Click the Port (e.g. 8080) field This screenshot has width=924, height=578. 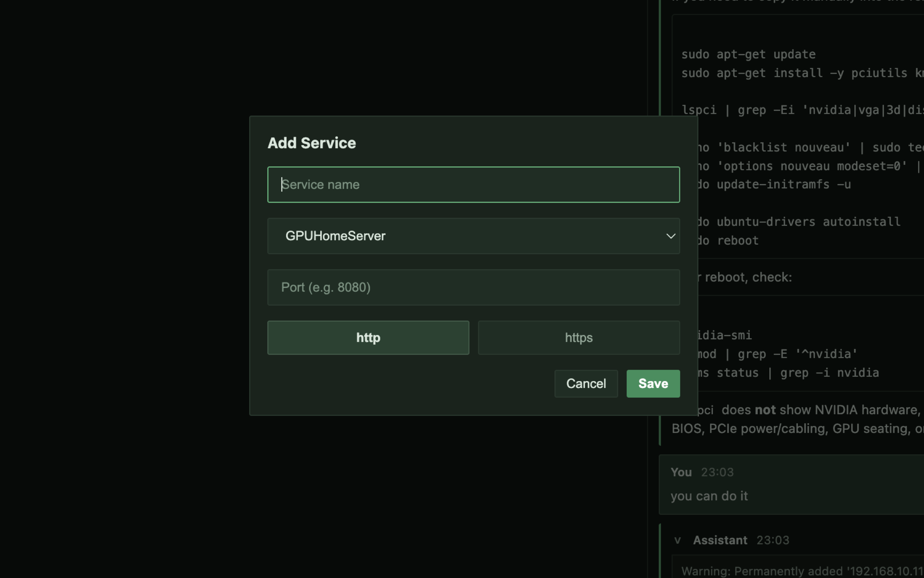click(x=474, y=287)
